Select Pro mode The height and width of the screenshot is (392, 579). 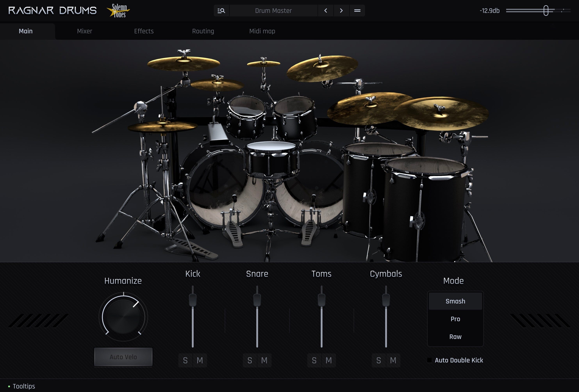tap(455, 319)
